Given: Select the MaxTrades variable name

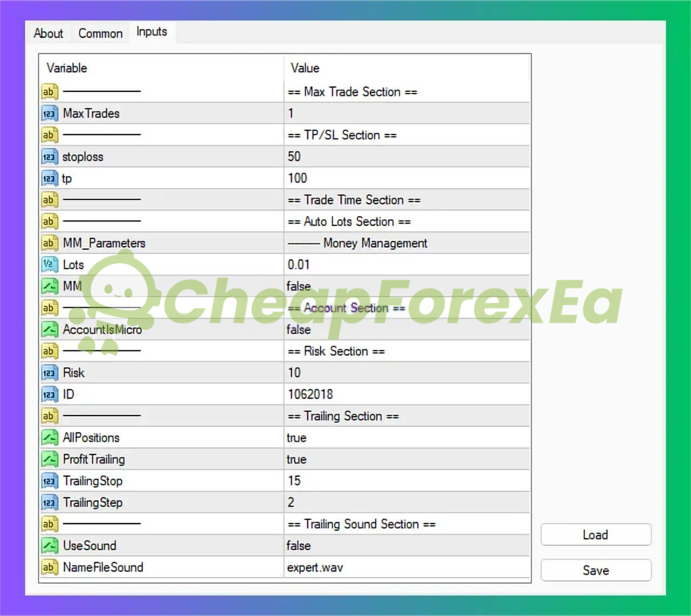Looking at the screenshot, I should click(91, 113).
